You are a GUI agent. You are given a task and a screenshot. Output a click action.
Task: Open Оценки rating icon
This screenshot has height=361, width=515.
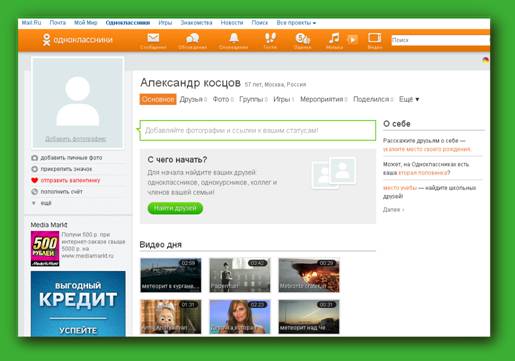tap(303, 38)
